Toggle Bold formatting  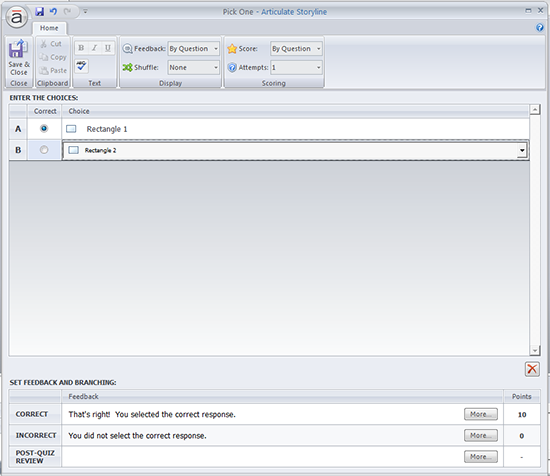click(x=81, y=48)
